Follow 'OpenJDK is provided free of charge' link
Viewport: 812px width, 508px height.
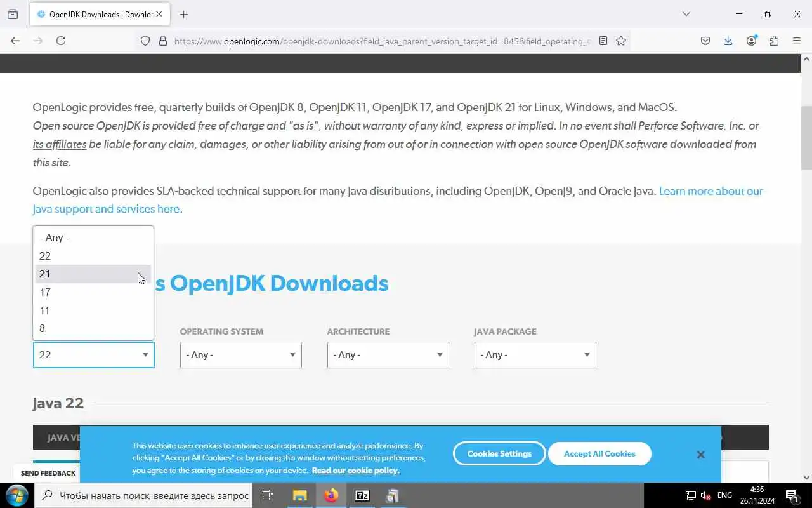coord(207,126)
